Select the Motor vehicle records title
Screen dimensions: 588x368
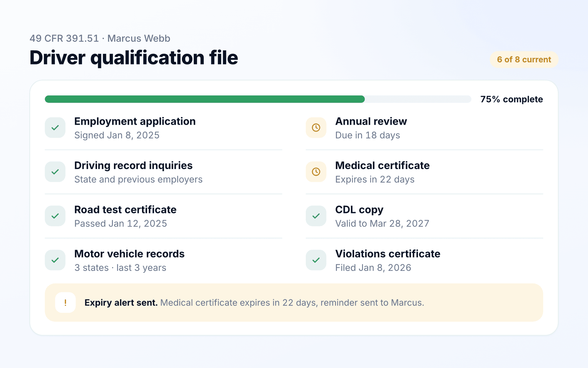coord(129,254)
